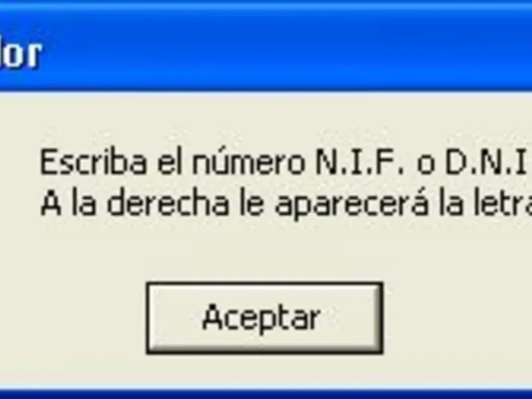This screenshot has width=532, height=399.
Task: Click the title text ending in "dor"
Action: (21, 55)
